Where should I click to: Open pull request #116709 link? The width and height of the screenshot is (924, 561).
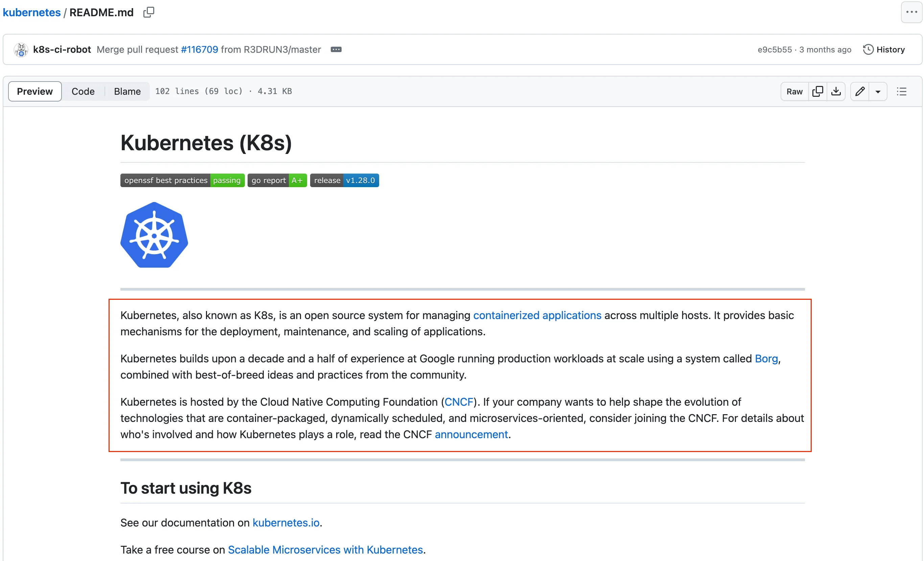pyautogui.click(x=199, y=49)
